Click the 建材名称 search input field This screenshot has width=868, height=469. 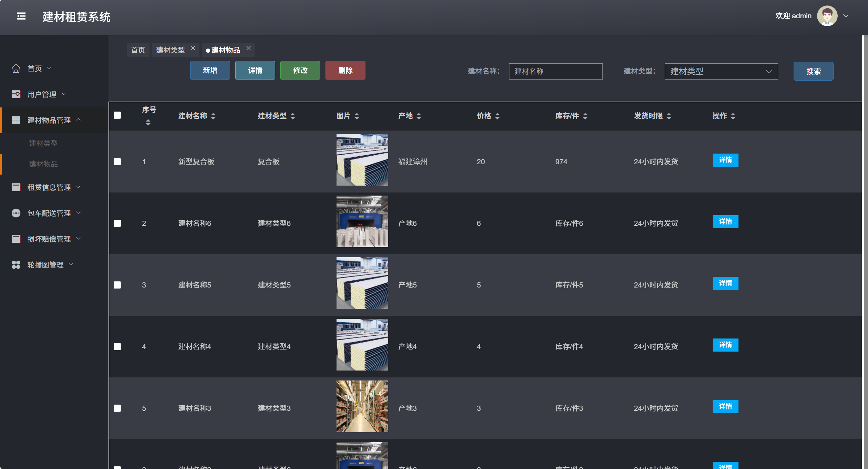555,71
